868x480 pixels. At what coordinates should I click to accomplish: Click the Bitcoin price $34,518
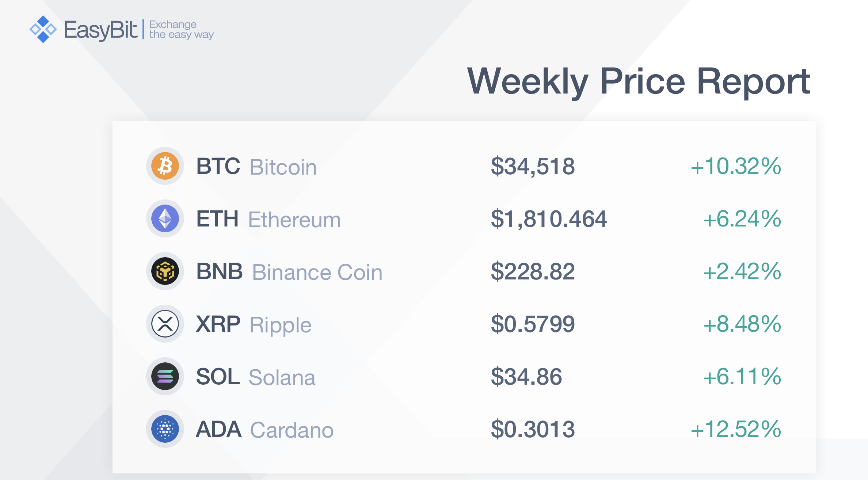coord(533,167)
